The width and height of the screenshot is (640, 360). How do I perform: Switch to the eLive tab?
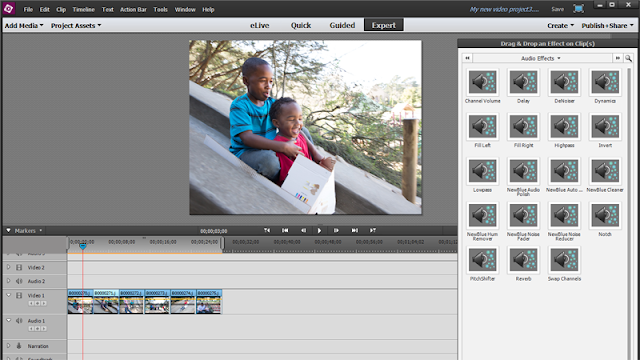(x=260, y=25)
